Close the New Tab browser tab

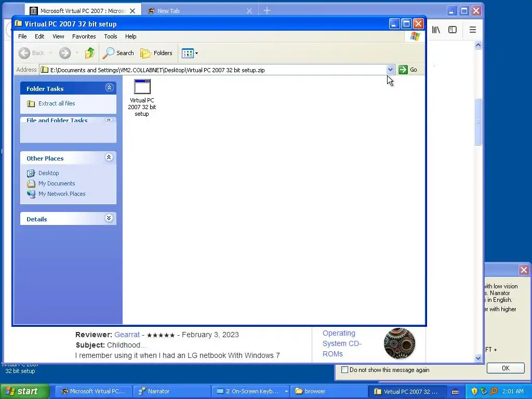tap(249, 11)
